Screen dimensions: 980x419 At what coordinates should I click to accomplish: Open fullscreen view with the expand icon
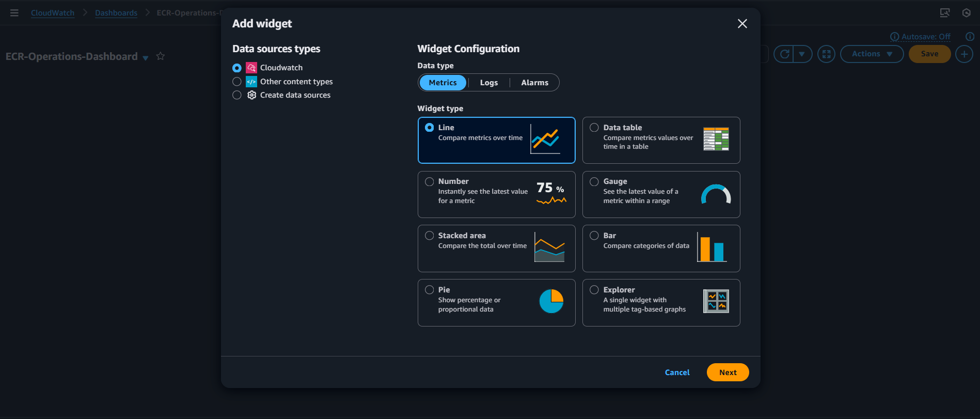pyautogui.click(x=826, y=54)
